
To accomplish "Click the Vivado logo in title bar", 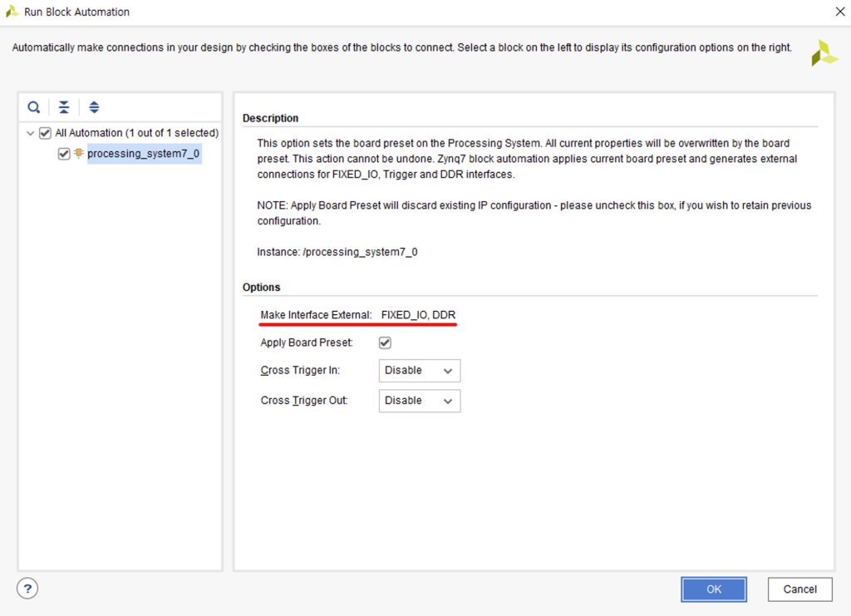I will pos(12,12).
